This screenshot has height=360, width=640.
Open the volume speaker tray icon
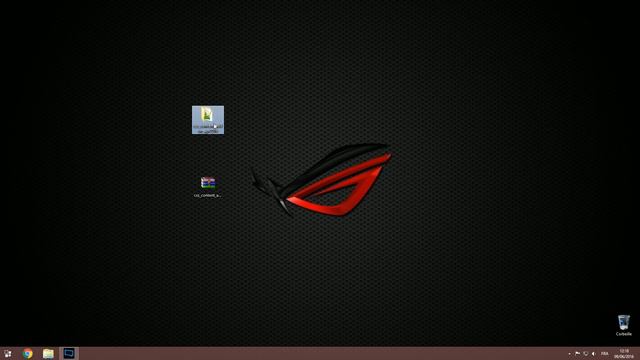pos(594,353)
